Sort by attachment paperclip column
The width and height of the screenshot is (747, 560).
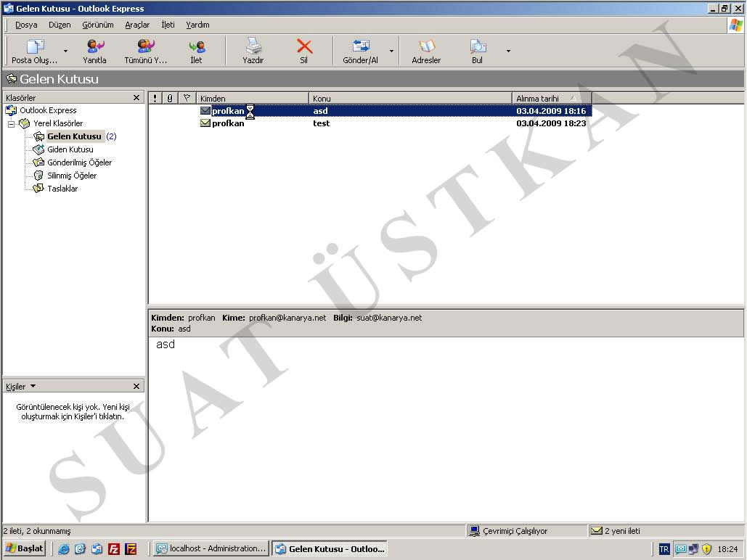click(170, 98)
